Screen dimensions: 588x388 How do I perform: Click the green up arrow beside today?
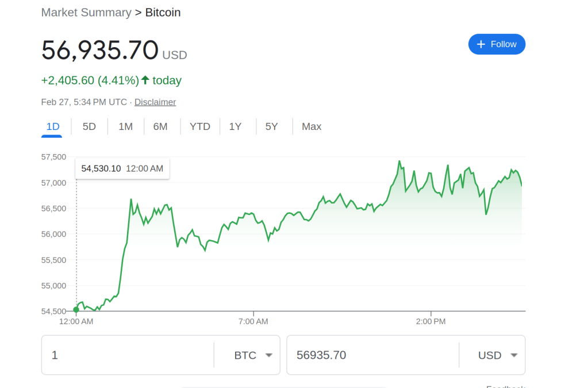tap(145, 80)
